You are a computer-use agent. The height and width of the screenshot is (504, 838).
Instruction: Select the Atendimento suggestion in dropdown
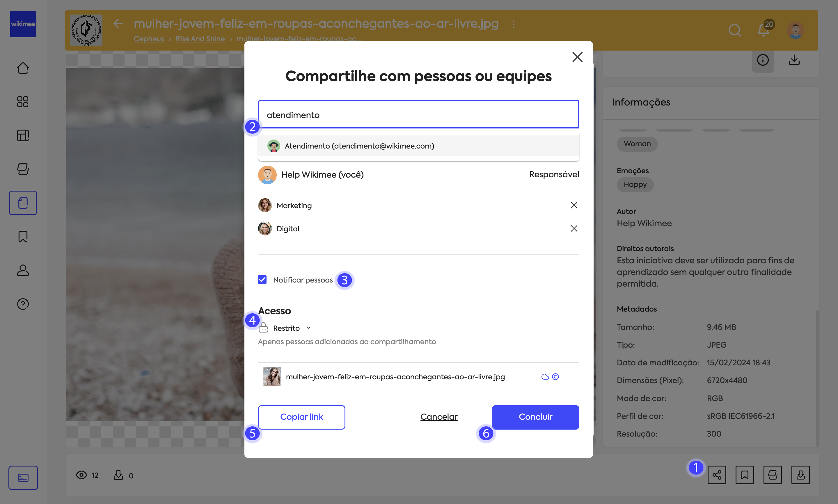pos(418,146)
